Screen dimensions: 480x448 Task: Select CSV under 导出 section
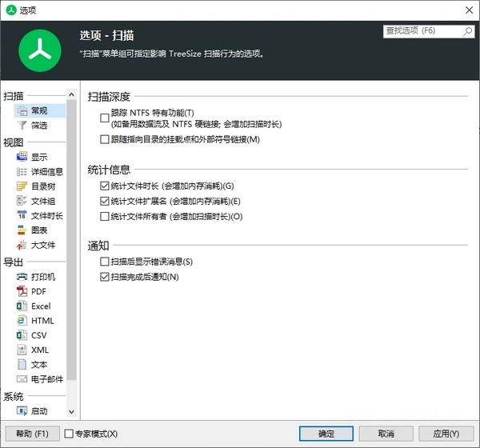coord(39,335)
